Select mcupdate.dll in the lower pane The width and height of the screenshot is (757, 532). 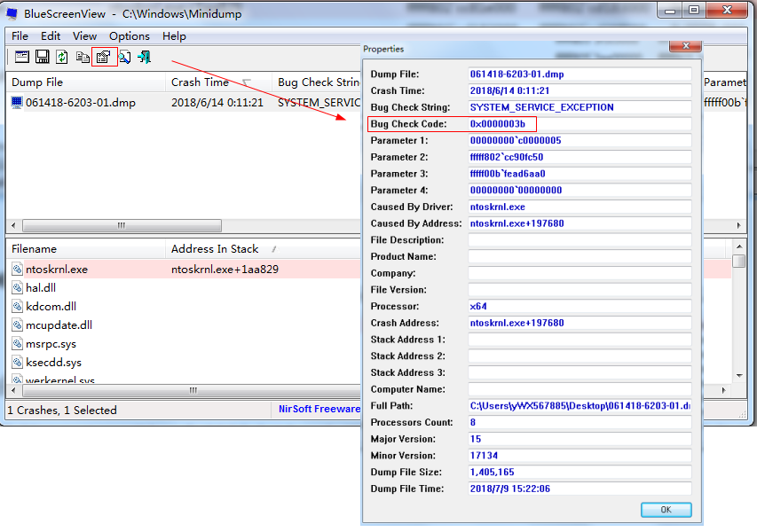coord(59,325)
